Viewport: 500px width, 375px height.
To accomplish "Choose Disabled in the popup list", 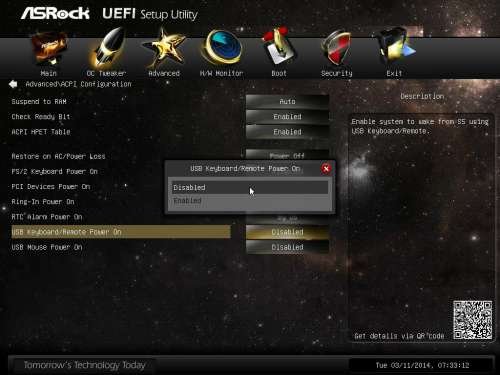I will click(250, 187).
